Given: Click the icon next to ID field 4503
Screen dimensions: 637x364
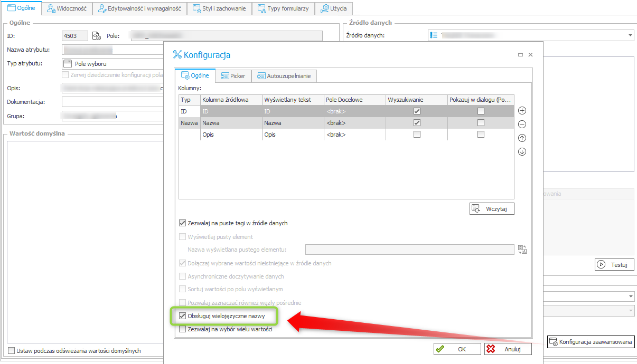Looking at the screenshot, I should 96,36.
